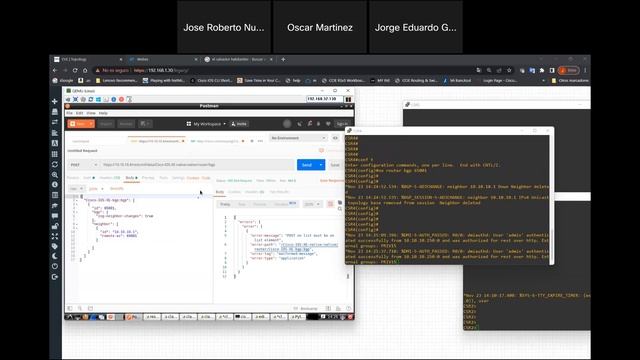The height and width of the screenshot is (360, 640).
Task: Open the View menu in Postman
Action: [x=91, y=113]
